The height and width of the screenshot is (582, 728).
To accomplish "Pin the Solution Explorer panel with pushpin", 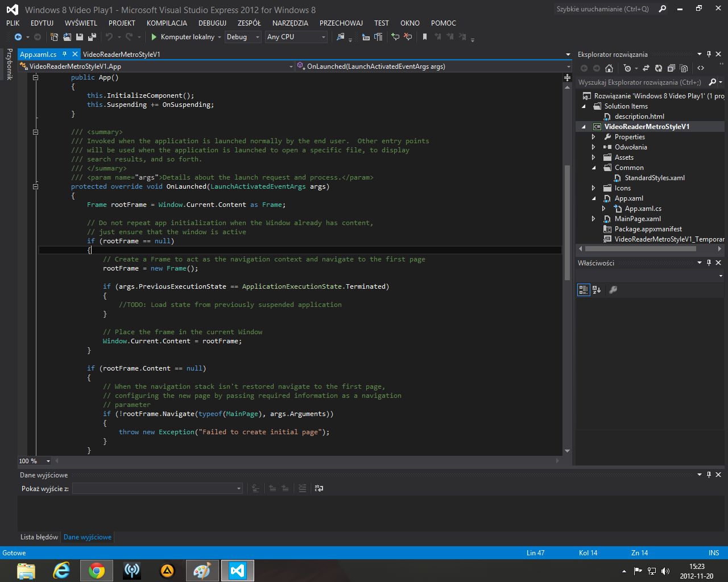I will point(709,54).
